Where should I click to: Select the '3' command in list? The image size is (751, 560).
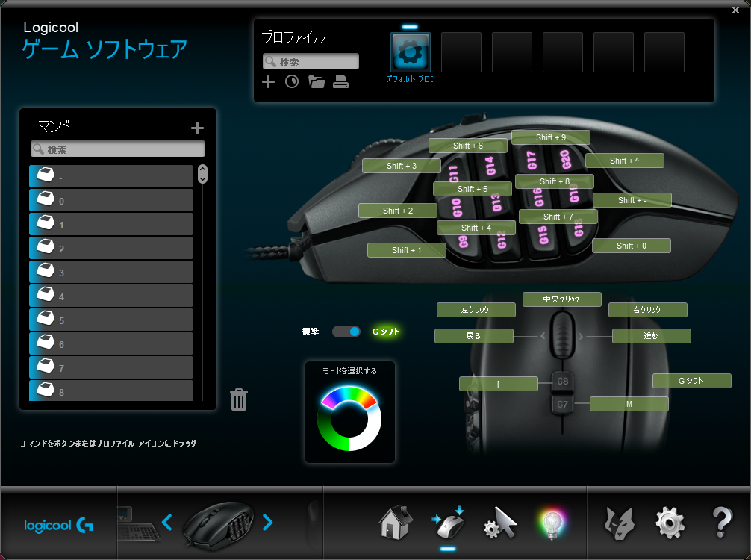[x=111, y=272]
